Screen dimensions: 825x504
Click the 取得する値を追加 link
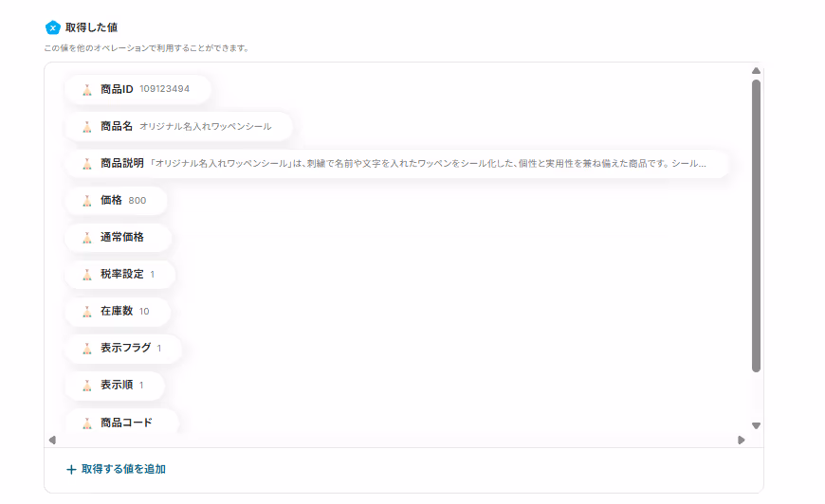[116, 469]
